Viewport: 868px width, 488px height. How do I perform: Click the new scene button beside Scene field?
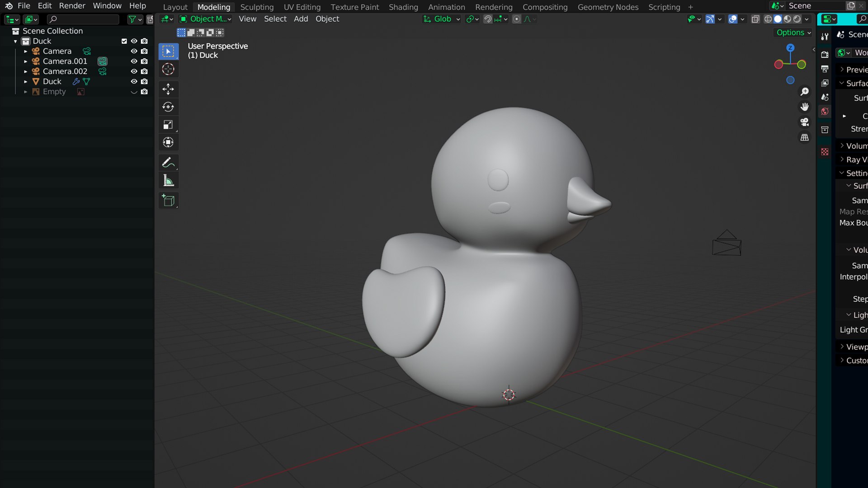pos(851,6)
